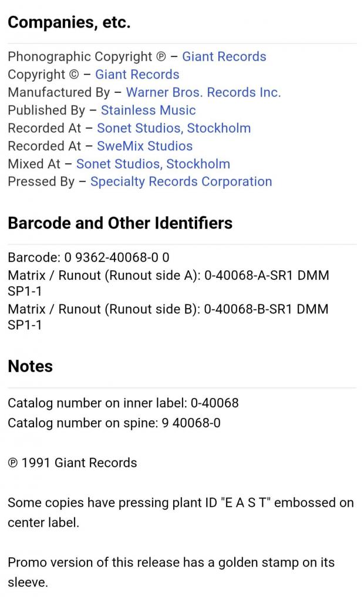The height and width of the screenshot is (602, 364).
Task: Open the Specialty Records Corporation link
Action: [x=181, y=182]
